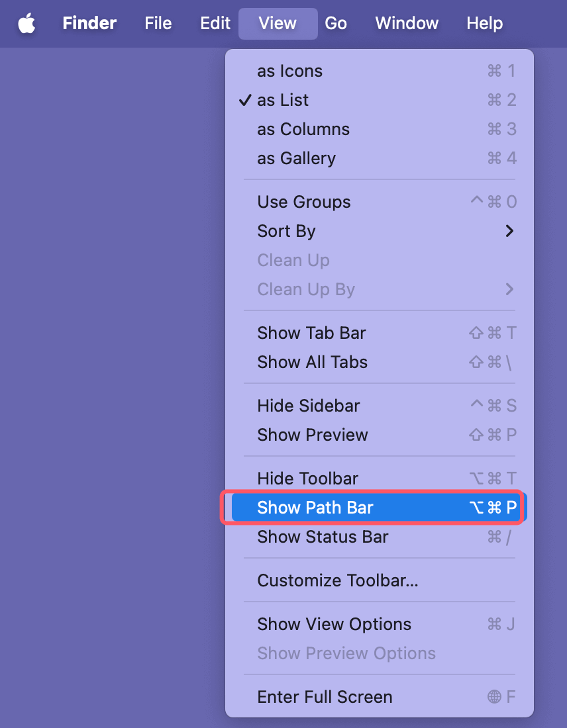This screenshot has height=728, width=567.
Task: Enable Use Groups
Action: tap(303, 202)
